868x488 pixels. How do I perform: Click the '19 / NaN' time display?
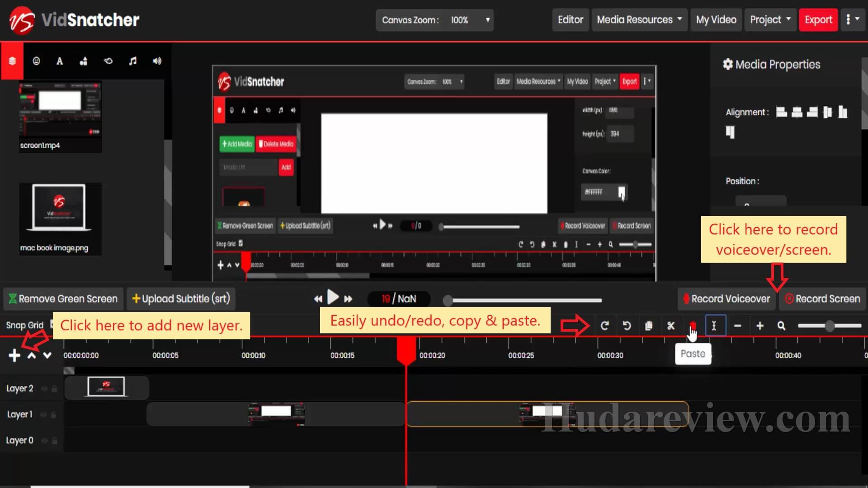point(399,299)
